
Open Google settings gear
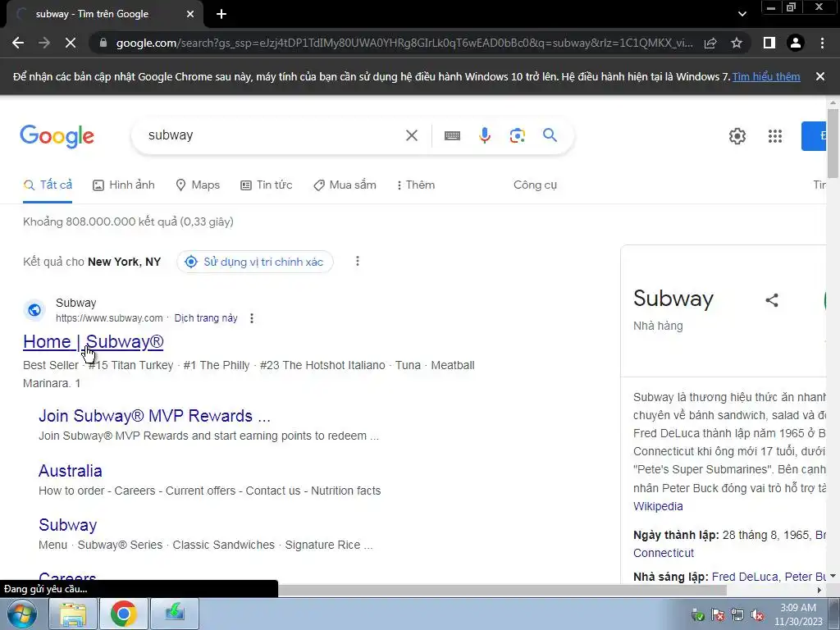point(737,136)
